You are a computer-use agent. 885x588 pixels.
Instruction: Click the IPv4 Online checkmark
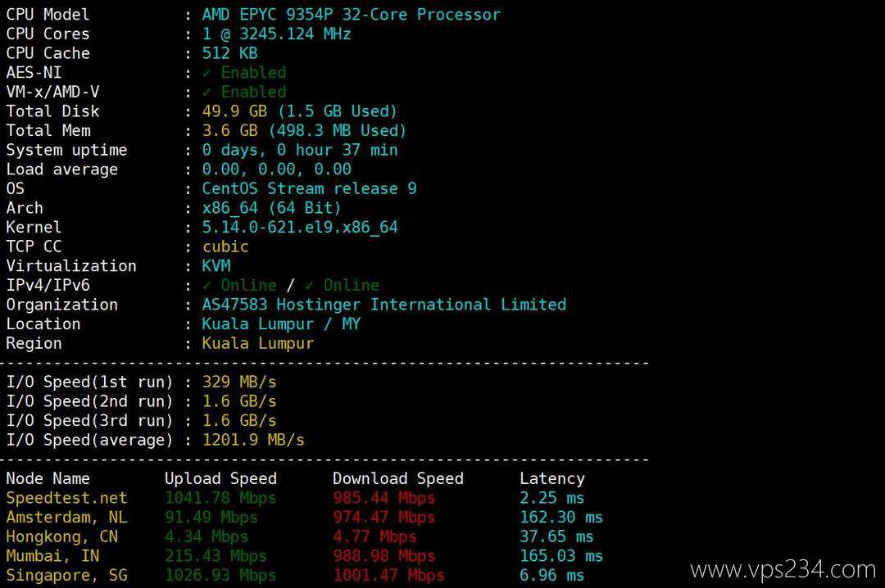pos(206,286)
